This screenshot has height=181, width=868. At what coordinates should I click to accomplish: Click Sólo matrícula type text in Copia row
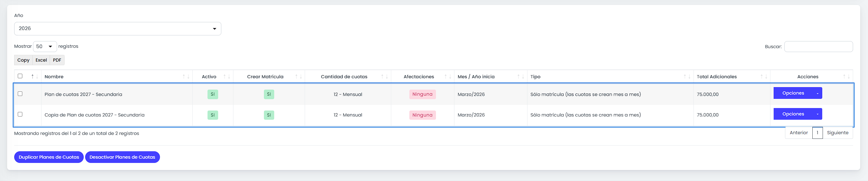coord(586,115)
